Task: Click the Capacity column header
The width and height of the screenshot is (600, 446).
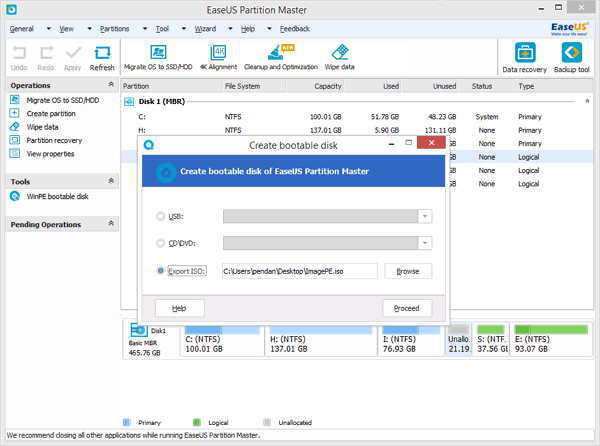Action: coord(328,86)
